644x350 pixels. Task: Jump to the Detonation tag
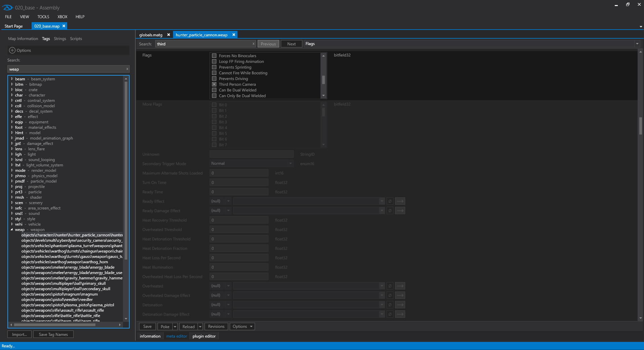(x=400, y=305)
